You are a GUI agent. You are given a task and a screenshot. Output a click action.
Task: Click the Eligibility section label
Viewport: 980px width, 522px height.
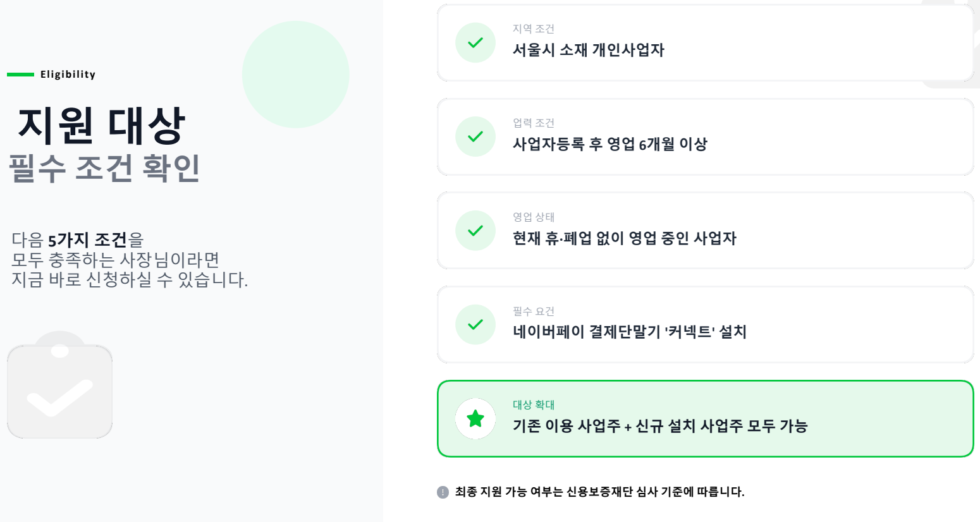[68, 75]
